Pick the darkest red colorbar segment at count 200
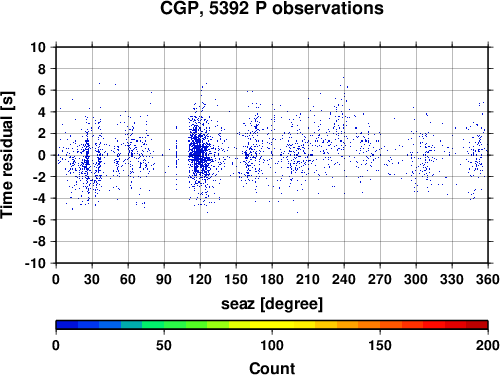 [477, 325]
